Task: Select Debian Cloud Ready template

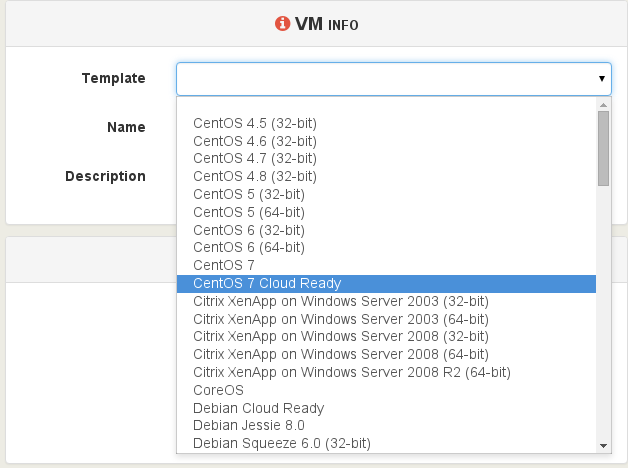Action: [386, 408]
